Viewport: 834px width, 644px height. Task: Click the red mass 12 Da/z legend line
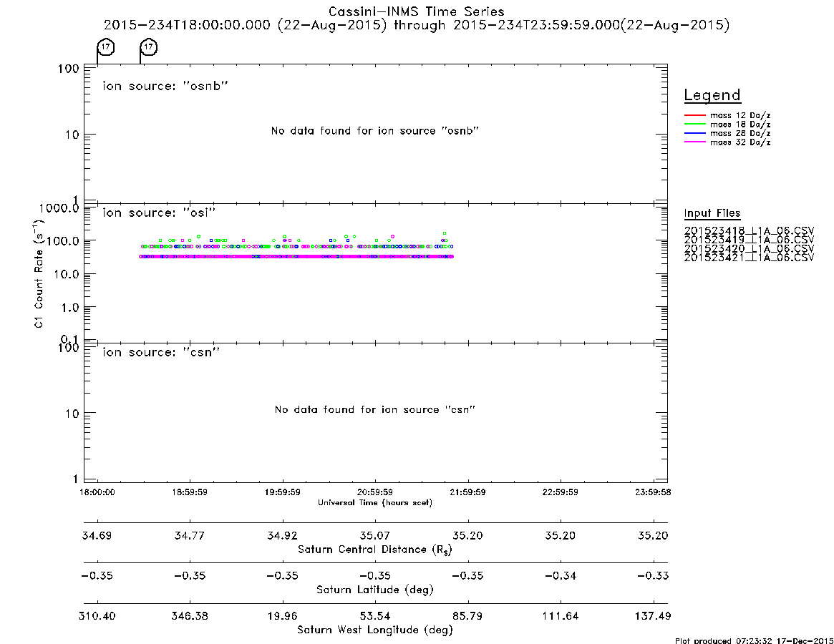point(694,115)
